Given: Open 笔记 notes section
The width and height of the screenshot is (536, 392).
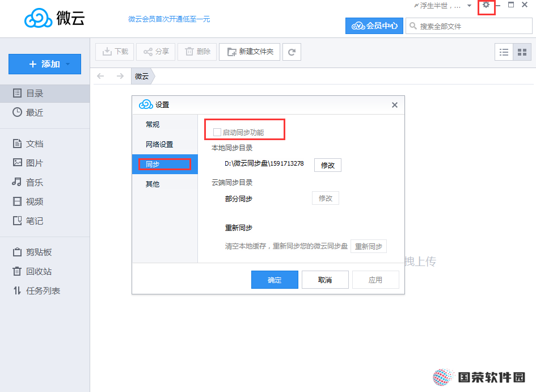Looking at the screenshot, I should [45, 221].
